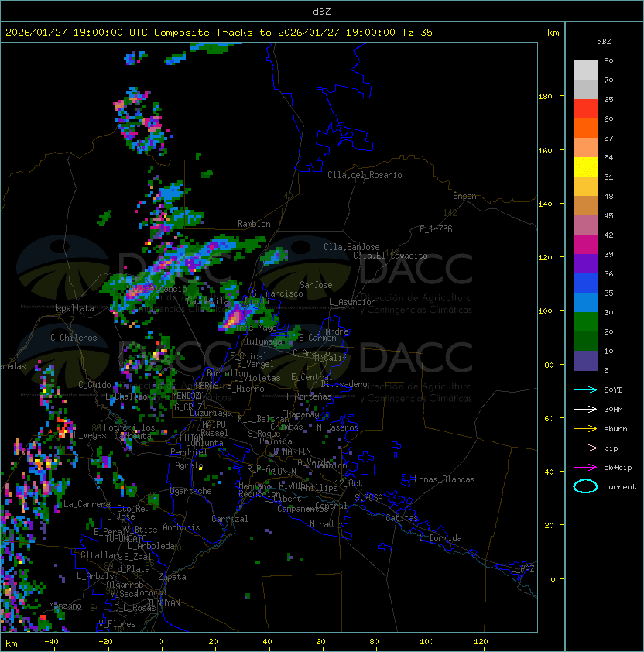
Task: Click the 'TUPUNGATO' place label
Action: tap(125, 539)
